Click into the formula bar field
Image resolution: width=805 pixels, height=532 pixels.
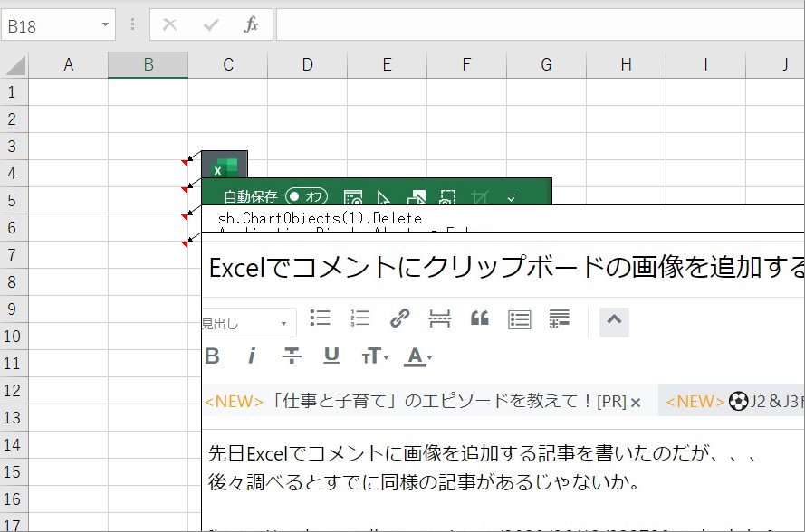(541, 24)
